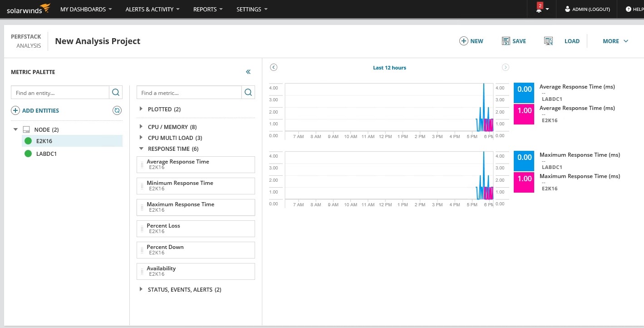Open the notifications dropdown arrow
Image resolution: width=644 pixels, height=328 pixels.
548,10
